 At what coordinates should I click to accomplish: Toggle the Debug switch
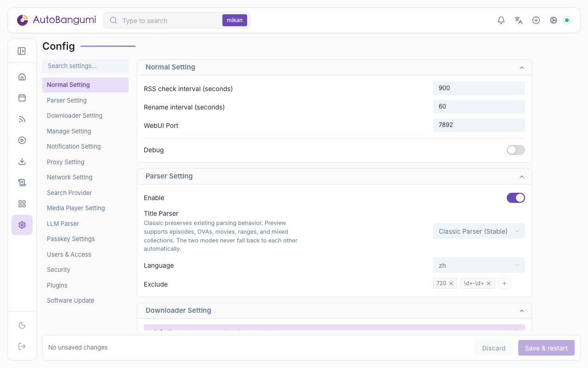[x=516, y=150]
